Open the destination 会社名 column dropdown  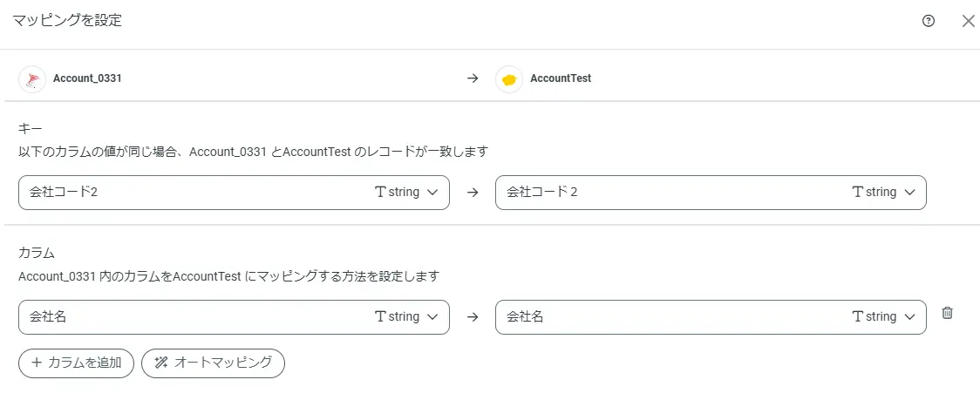point(909,317)
